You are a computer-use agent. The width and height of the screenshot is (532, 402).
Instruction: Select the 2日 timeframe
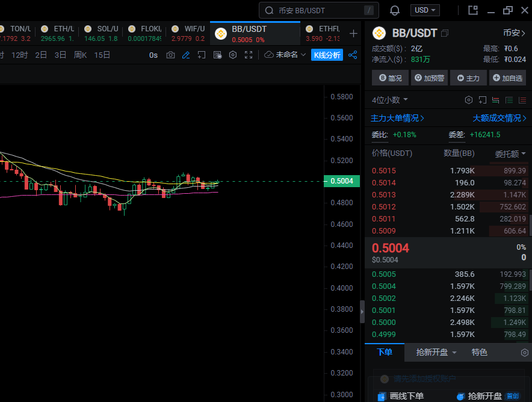41,55
